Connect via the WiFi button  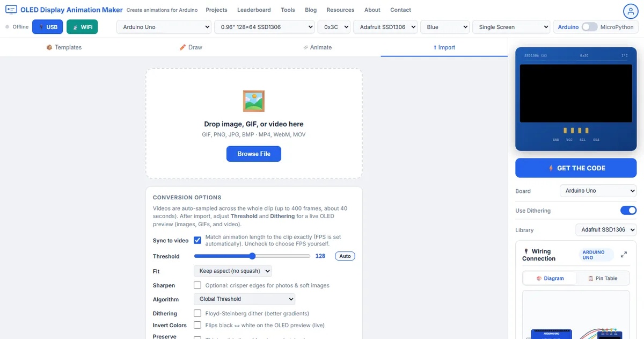(82, 27)
